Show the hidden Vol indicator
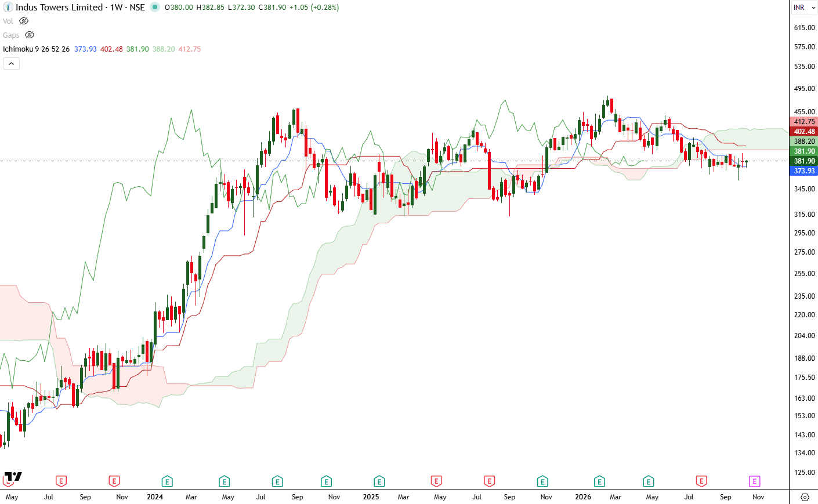Viewport: 818px width, 504px height. click(24, 21)
